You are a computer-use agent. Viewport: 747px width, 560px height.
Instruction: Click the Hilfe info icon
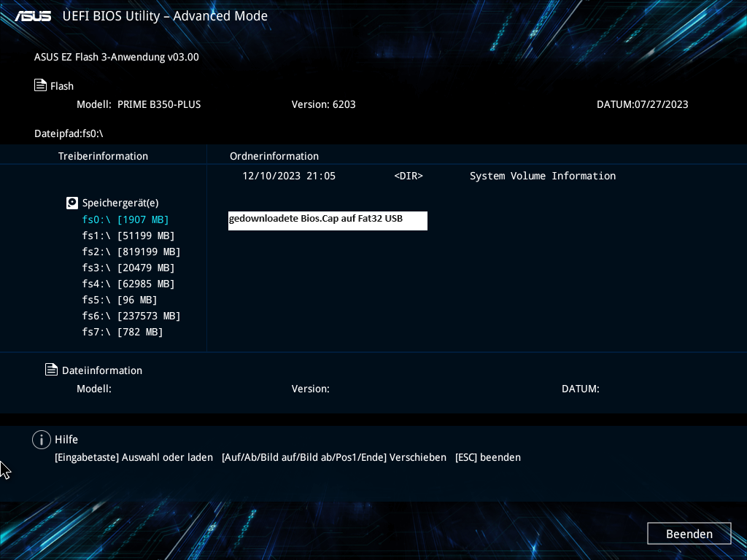tap(42, 440)
